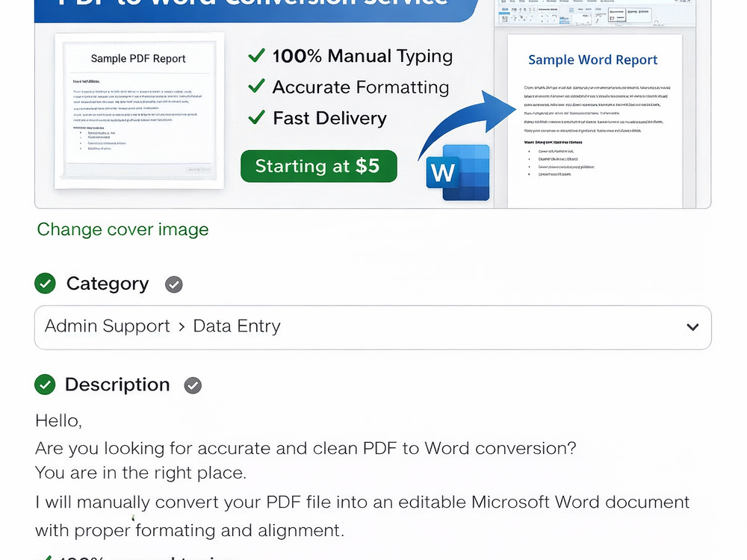Click 'I will manually convert your PDF' line
The width and height of the screenshot is (747, 560).
[362, 503]
